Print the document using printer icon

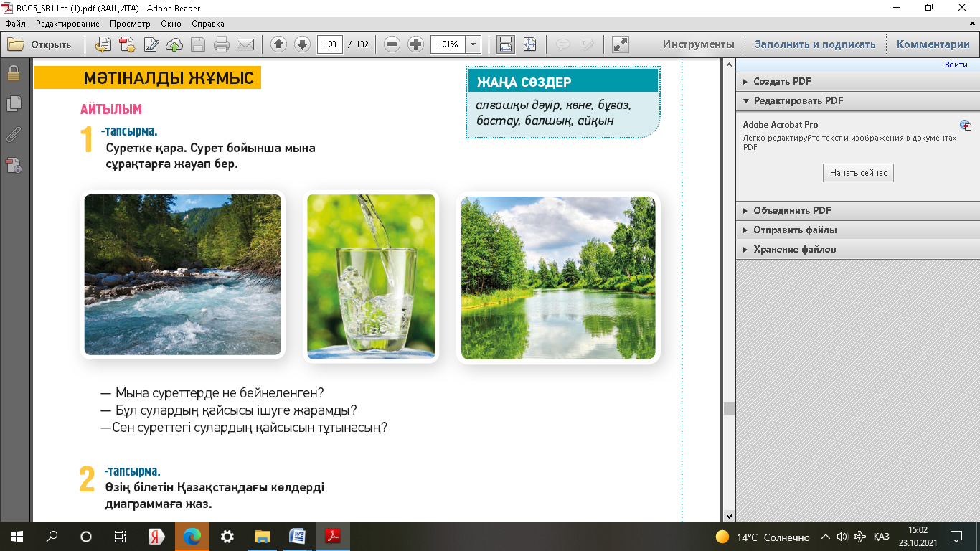point(222,44)
